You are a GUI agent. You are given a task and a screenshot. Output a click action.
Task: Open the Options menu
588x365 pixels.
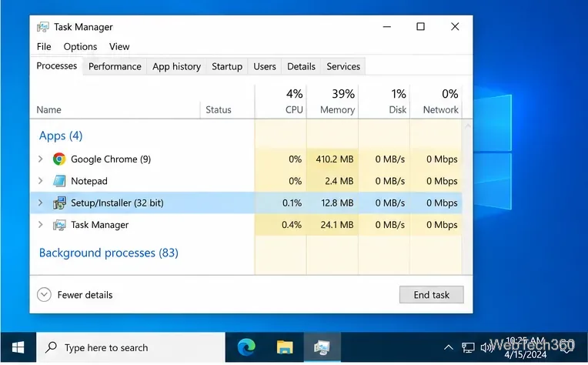click(80, 46)
